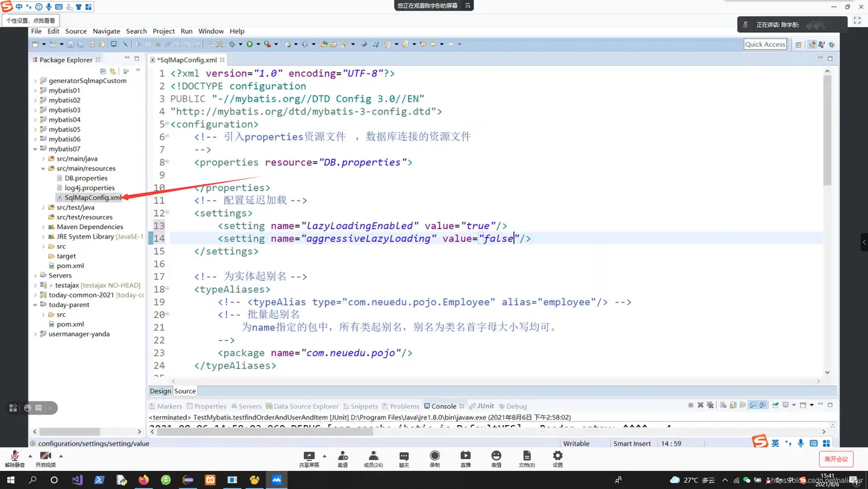Collapse the today-parent project node
The width and height of the screenshot is (868, 489).
point(35,305)
